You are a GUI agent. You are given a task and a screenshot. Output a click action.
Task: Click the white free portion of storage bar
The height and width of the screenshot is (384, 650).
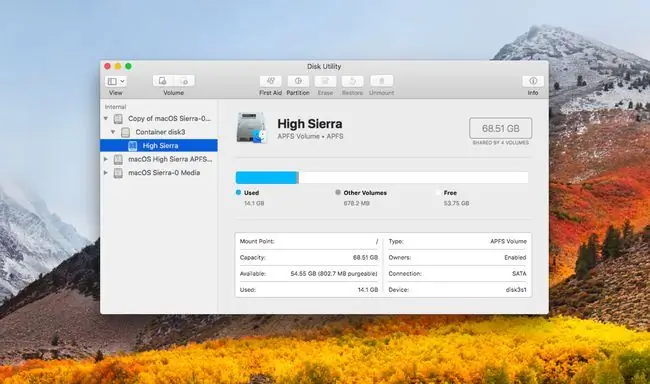413,177
